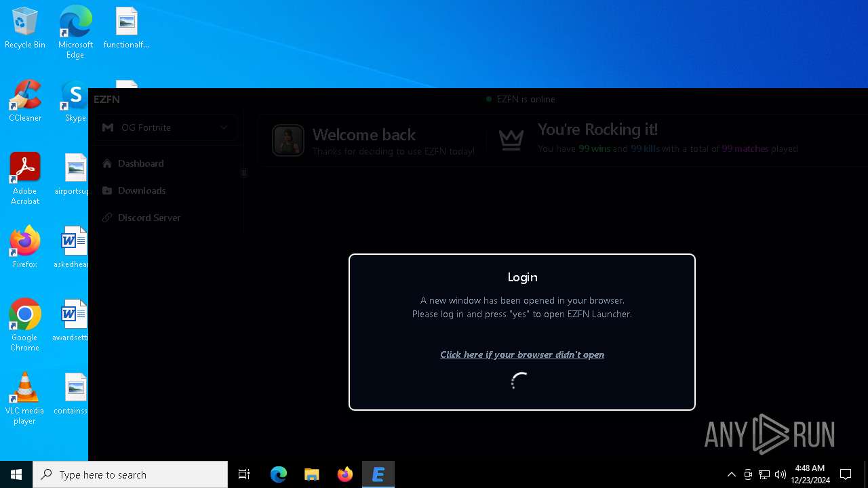Open Firefox from the taskbar
Image resolution: width=868 pixels, height=488 pixels.
tap(344, 474)
